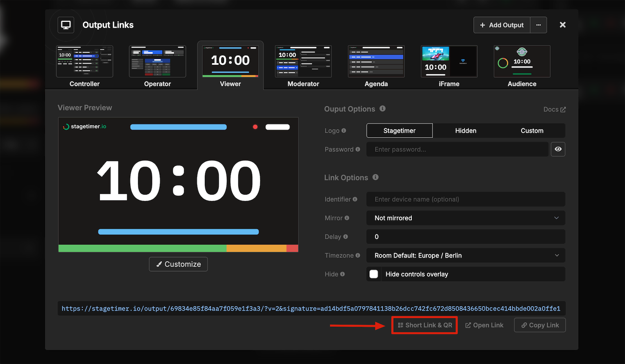Screen dimensions: 625x364
Task: Set the Logo option to Hidden
Action: [x=465, y=130]
